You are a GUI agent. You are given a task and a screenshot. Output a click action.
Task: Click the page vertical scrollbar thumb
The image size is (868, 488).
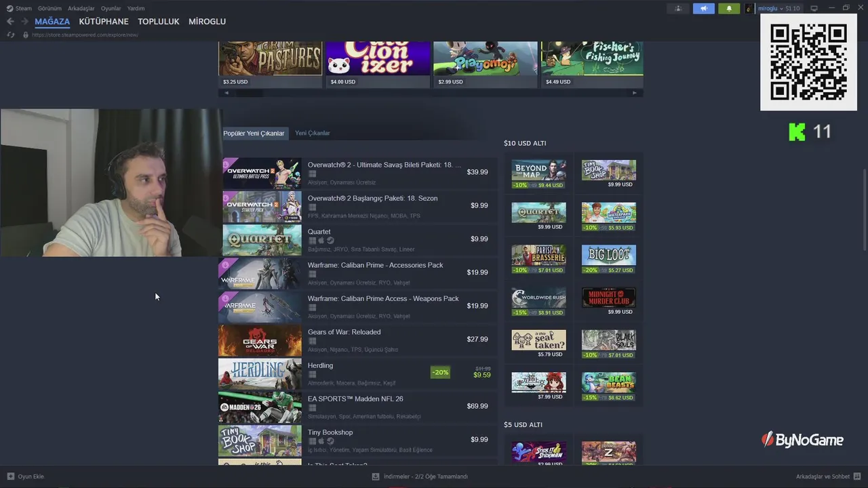pyautogui.click(x=864, y=210)
